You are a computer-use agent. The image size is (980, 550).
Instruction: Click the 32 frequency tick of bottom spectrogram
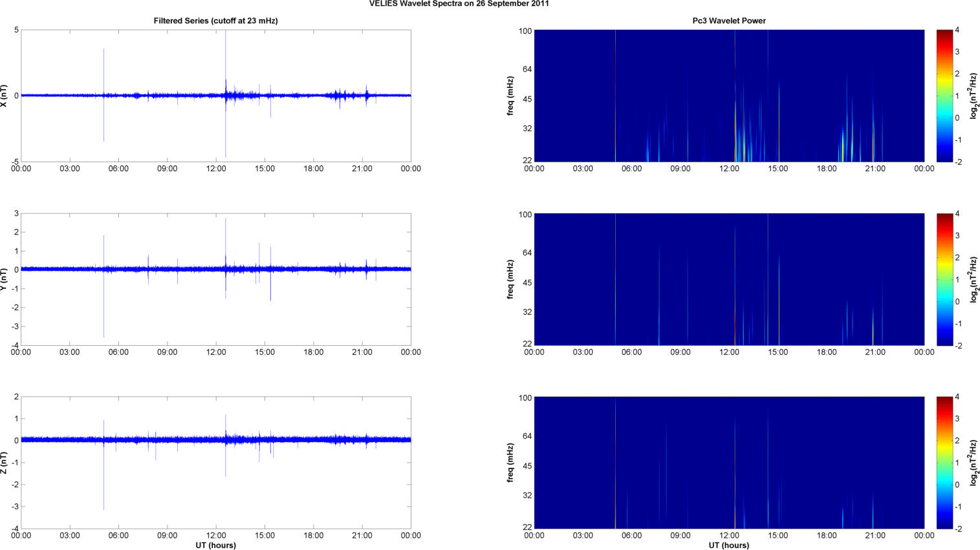[x=528, y=496]
